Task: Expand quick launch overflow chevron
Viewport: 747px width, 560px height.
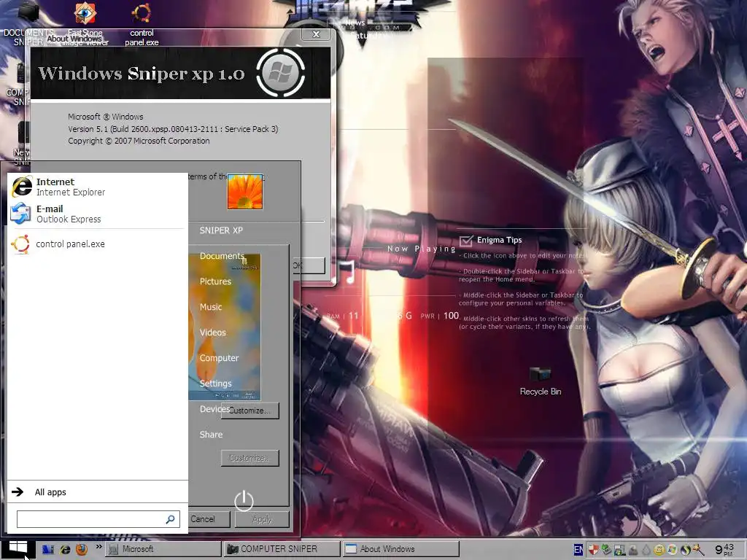Action: 98,547
